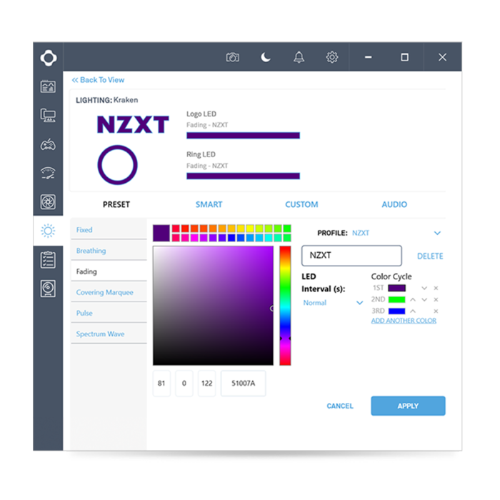Toggle dark mode with the moon icon
The width and height of the screenshot is (500, 500).
click(266, 57)
